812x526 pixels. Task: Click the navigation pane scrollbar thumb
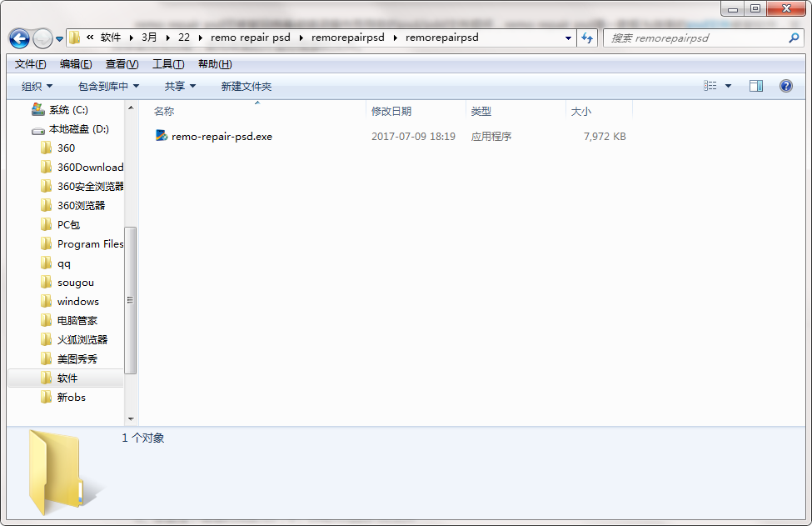pos(131,300)
